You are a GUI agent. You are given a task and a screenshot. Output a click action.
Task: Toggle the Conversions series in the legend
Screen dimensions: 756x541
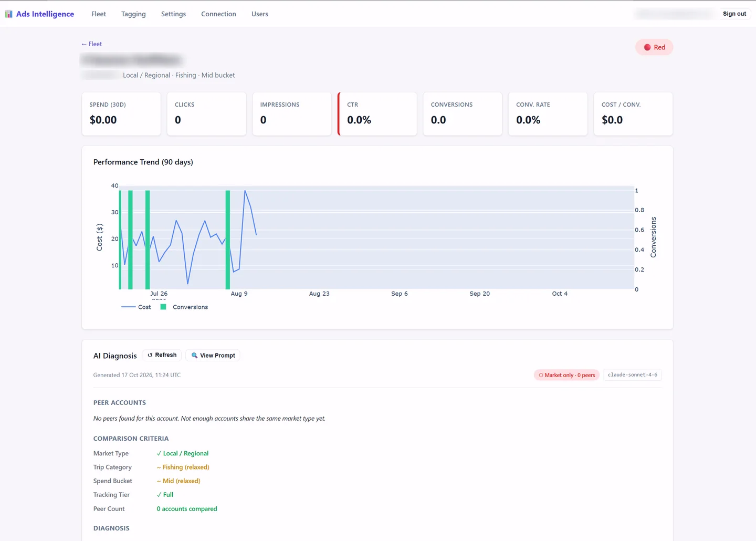pos(184,307)
